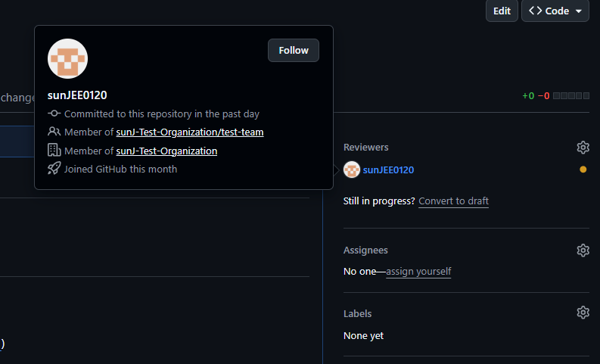Click the small reviewer avatar beside sunJEE0120
Image resolution: width=600 pixels, height=364 pixels.
pos(352,170)
